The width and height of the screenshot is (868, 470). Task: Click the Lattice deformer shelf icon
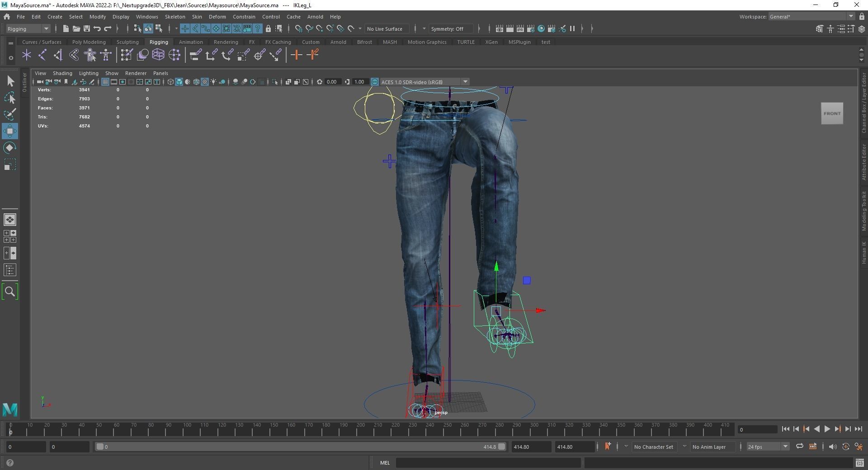click(158, 55)
